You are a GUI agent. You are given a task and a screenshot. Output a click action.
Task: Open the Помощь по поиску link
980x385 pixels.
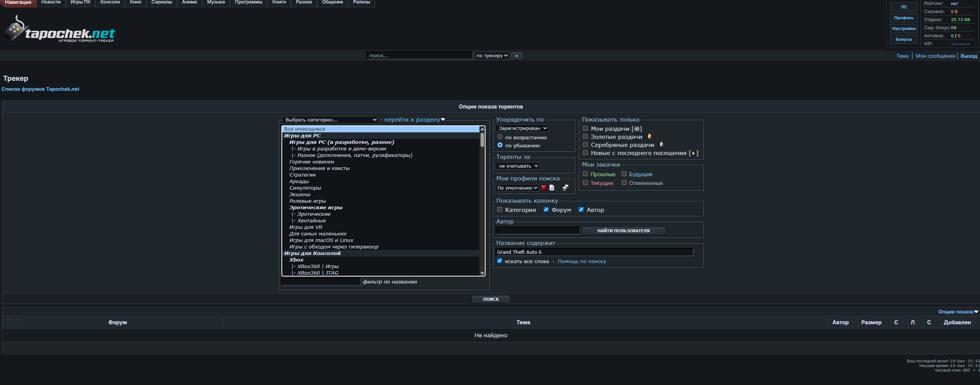(582, 262)
